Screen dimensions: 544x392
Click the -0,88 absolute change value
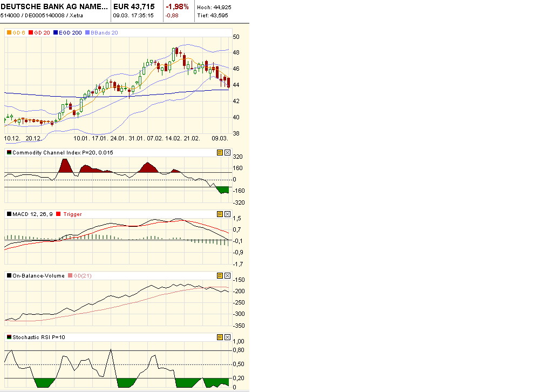click(172, 15)
